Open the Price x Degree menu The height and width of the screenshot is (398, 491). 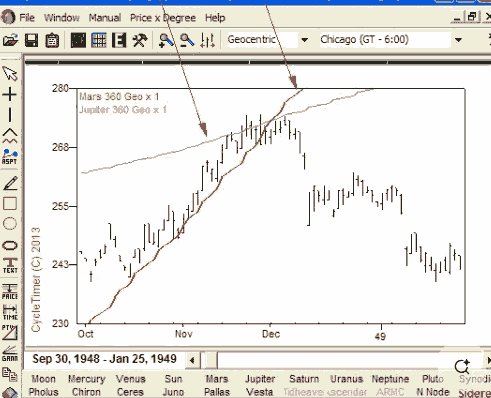[163, 18]
